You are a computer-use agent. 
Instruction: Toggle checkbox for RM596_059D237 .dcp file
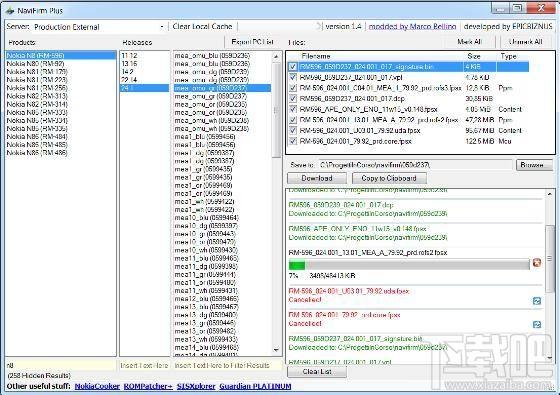pyautogui.click(x=293, y=98)
